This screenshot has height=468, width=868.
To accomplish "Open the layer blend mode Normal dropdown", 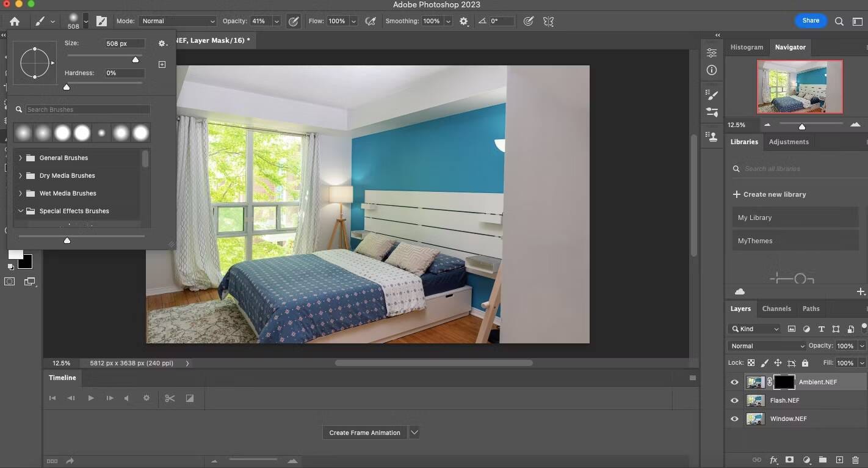I will (767, 346).
